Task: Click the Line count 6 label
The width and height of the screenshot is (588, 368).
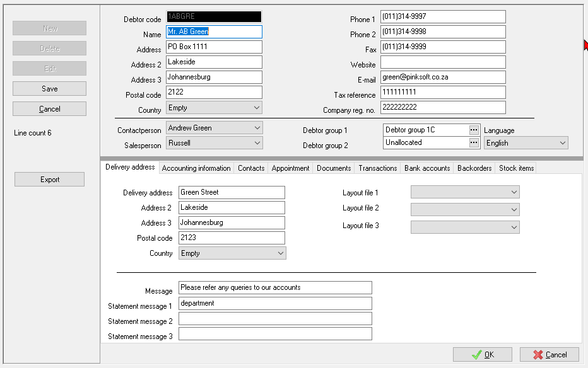Action: coord(33,133)
